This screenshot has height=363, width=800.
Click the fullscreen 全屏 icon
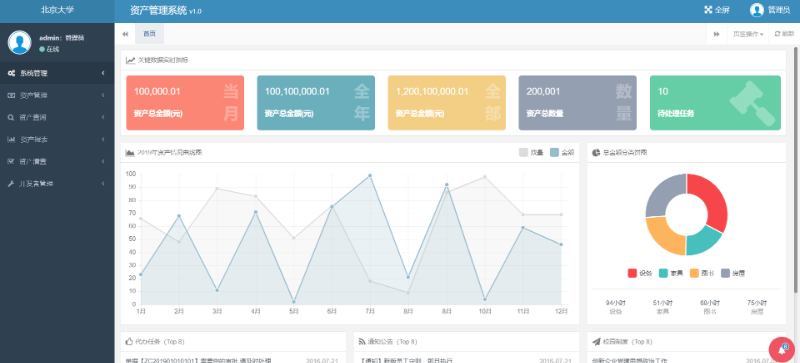(708, 10)
